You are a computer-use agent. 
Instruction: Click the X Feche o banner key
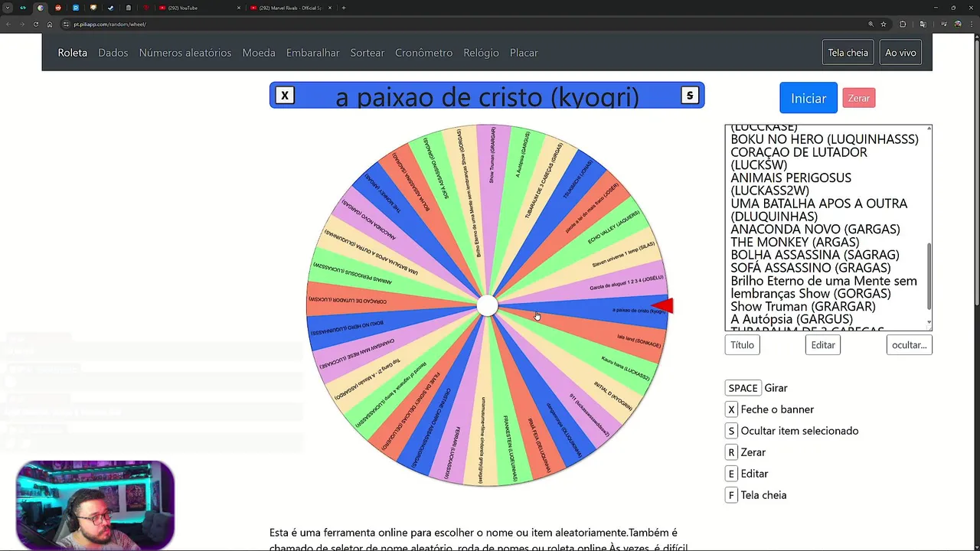[731, 409]
